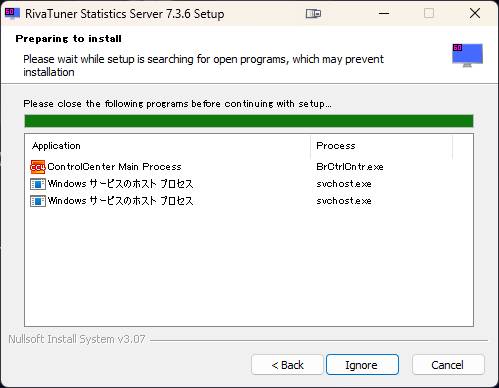Click the first Windows service host row icon

coord(38,184)
